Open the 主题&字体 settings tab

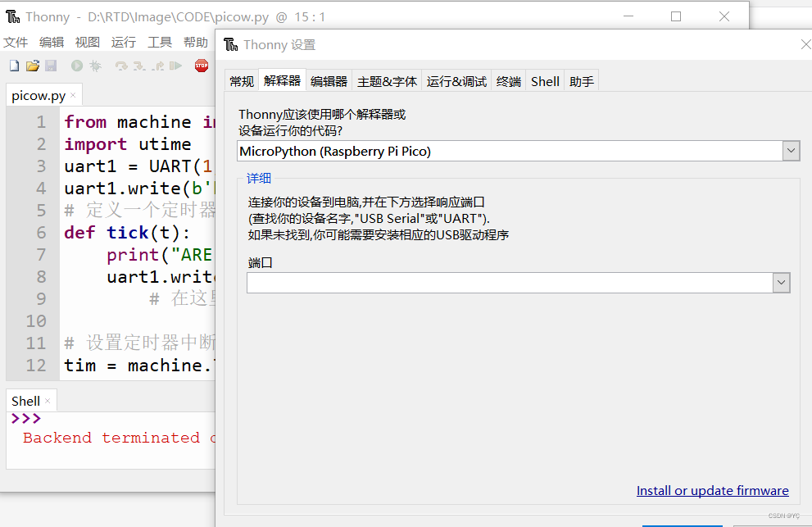pos(387,81)
